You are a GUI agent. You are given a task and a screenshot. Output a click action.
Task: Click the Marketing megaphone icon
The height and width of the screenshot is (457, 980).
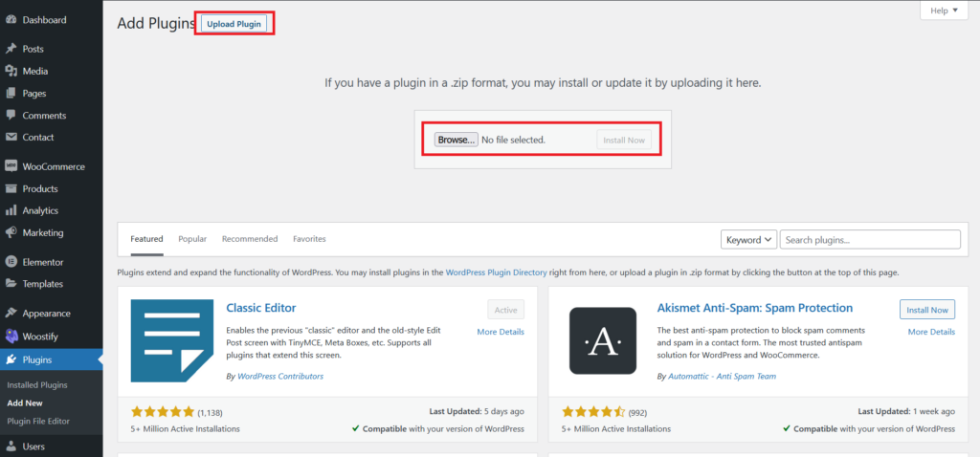11,233
